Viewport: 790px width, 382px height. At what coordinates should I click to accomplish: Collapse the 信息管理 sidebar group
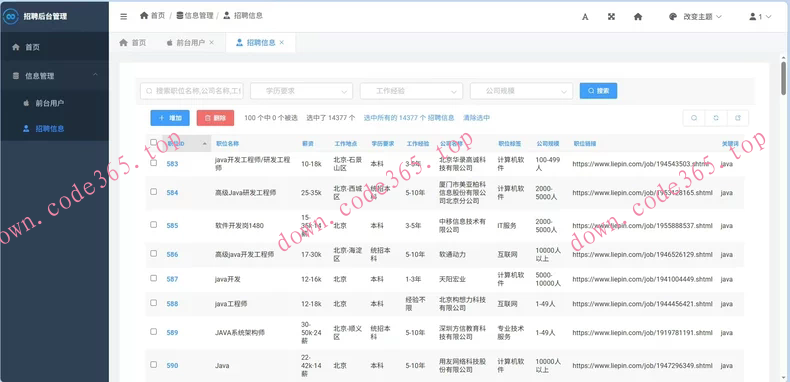[54, 76]
